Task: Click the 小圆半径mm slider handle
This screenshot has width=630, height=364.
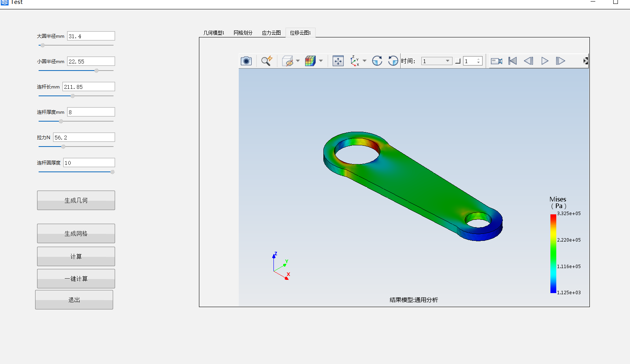Action: pos(96,71)
